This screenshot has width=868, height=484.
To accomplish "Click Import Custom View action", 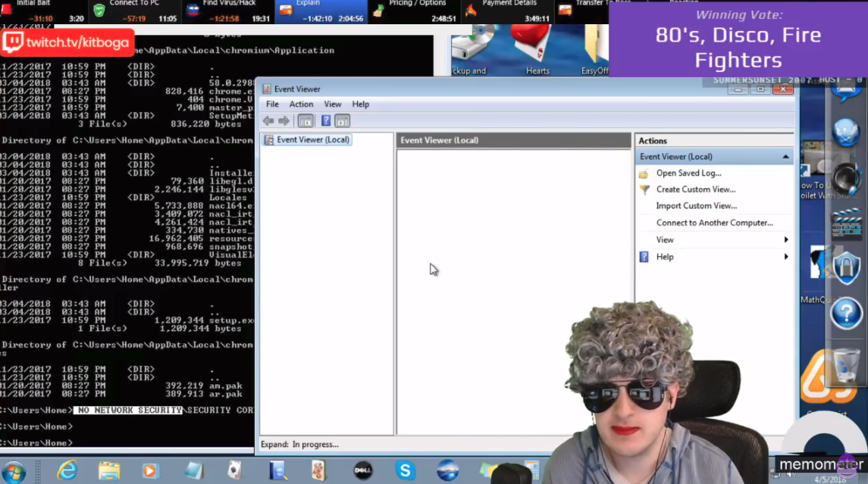I will [696, 206].
